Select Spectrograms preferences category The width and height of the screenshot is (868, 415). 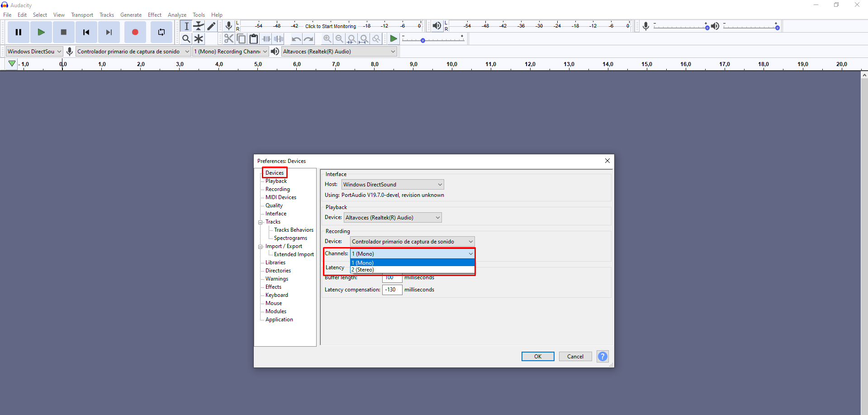tap(290, 238)
